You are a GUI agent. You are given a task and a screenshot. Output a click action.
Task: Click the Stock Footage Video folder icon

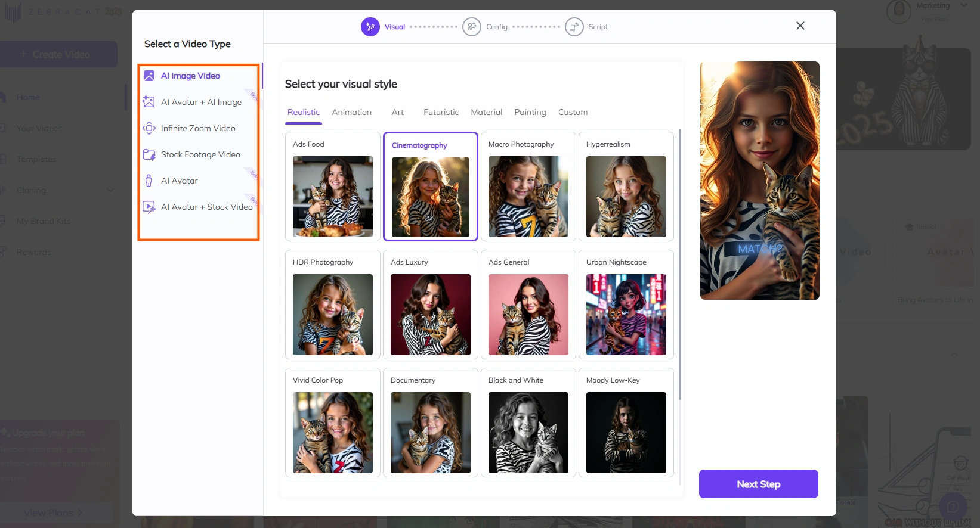pos(149,154)
